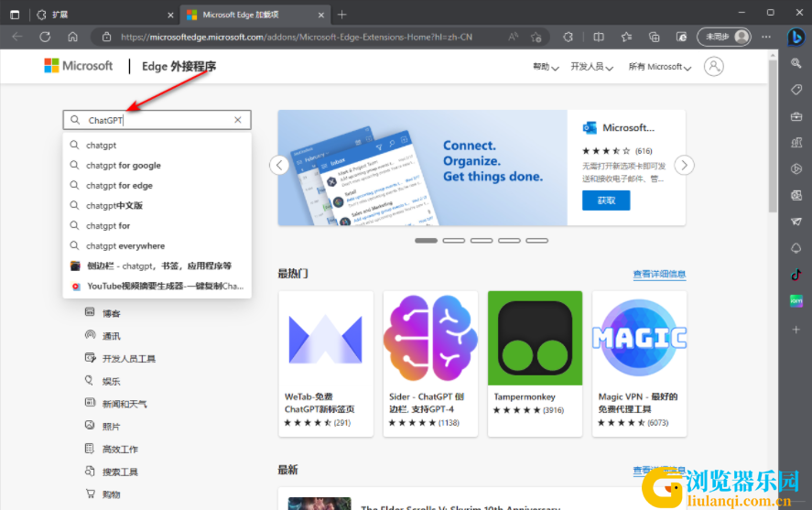The image size is (812, 510).
Task: Click the address bar URL
Action: pyautogui.click(x=297, y=37)
